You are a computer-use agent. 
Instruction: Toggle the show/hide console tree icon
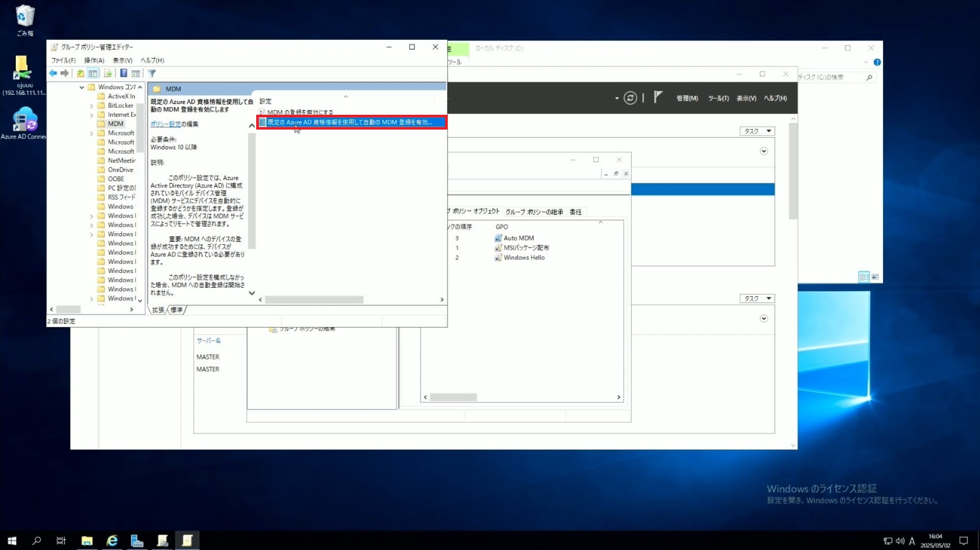point(93,73)
